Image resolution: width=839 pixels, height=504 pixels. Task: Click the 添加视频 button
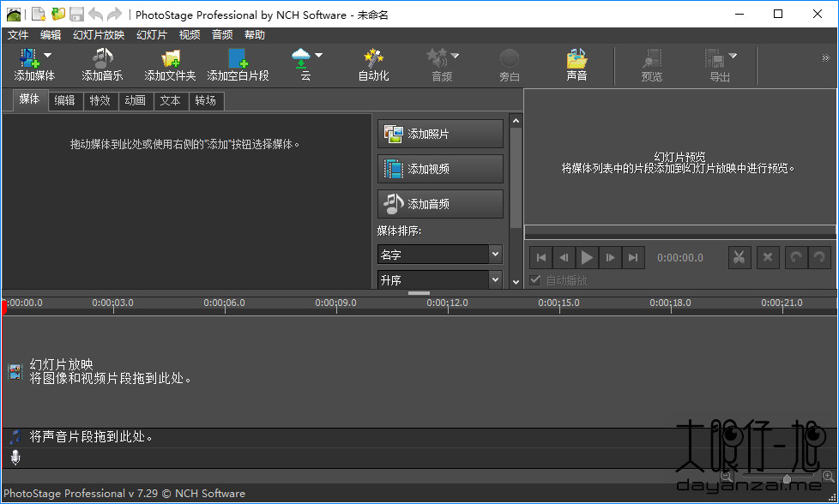pos(440,169)
